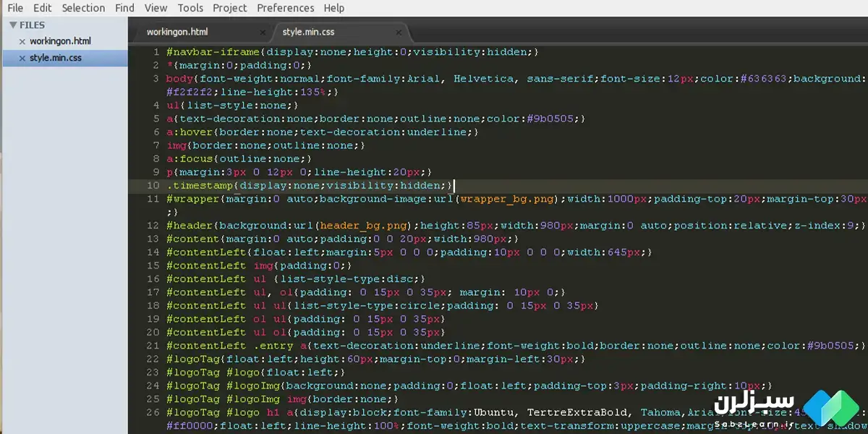The image size is (868, 434).
Task: Close workingon.html using sidebar x icon
Action: tap(22, 42)
